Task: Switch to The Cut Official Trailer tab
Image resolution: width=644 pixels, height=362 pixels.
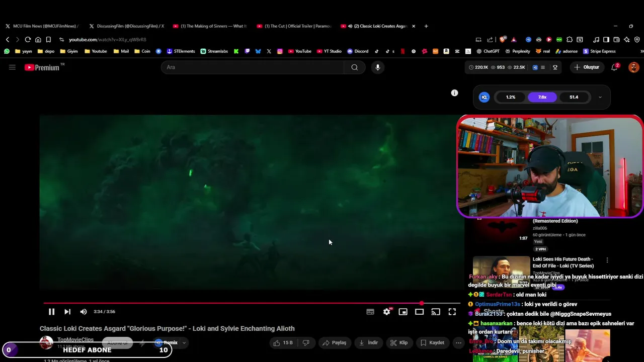Action: click(294, 26)
